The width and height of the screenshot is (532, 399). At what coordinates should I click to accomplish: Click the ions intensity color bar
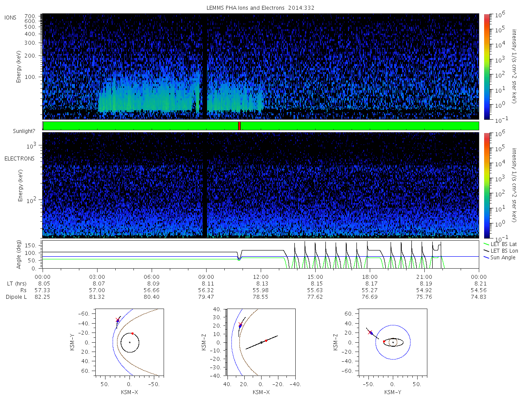(x=487, y=66)
